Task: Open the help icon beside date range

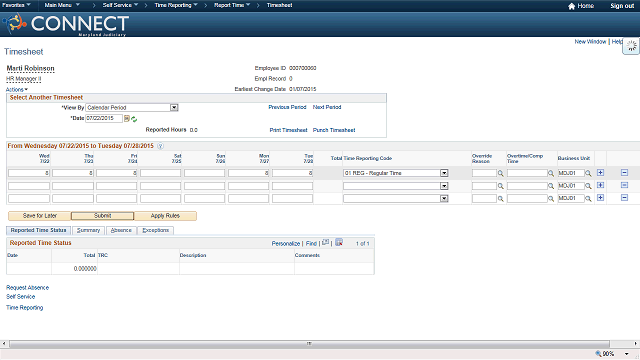Action: pyautogui.click(x=160, y=146)
